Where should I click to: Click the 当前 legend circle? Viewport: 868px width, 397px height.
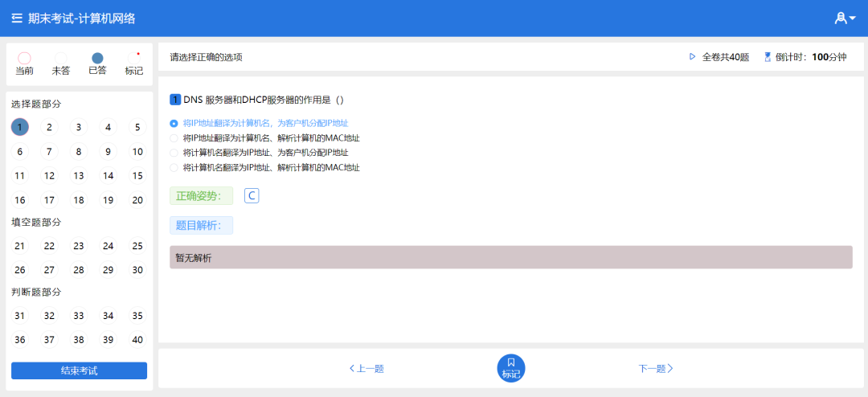pyautogui.click(x=24, y=58)
